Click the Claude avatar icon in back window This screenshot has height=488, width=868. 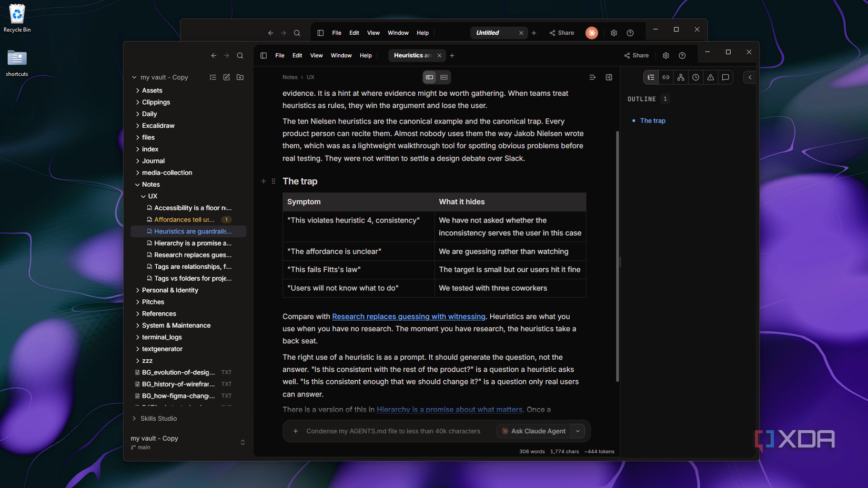592,33
